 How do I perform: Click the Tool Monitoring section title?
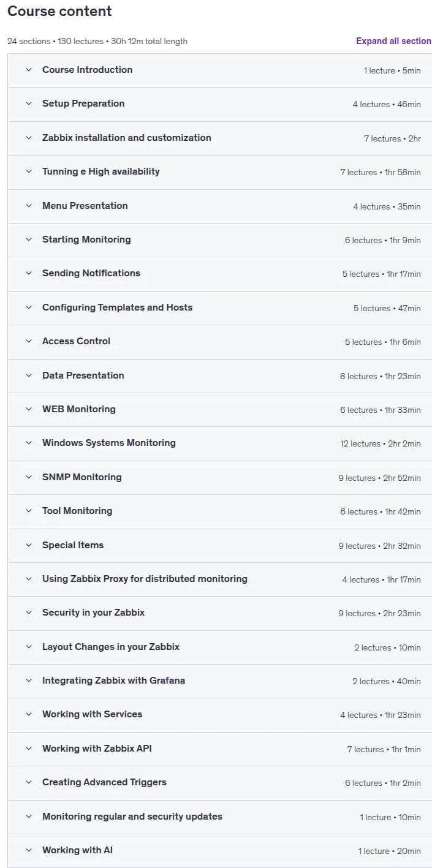pos(77,511)
